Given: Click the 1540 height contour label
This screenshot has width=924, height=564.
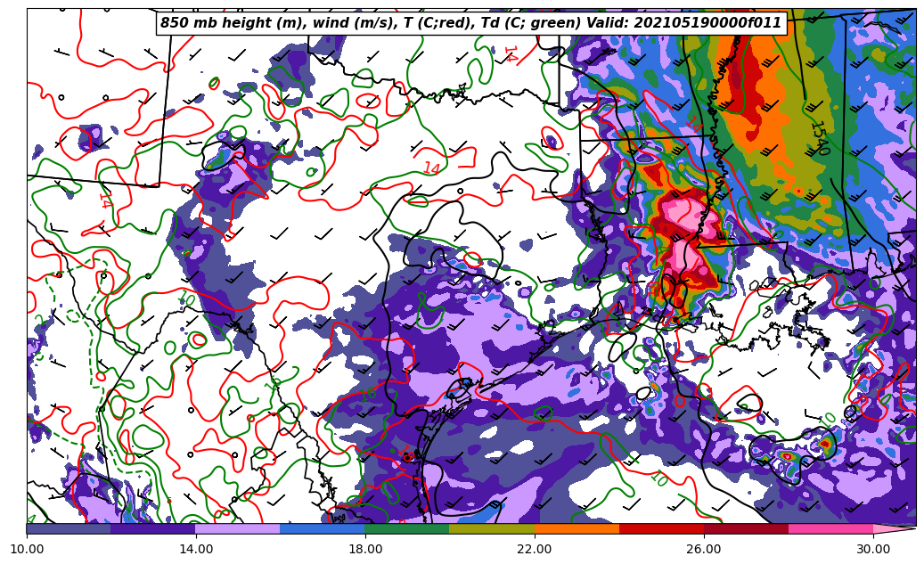Looking at the screenshot, I should point(818,136).
